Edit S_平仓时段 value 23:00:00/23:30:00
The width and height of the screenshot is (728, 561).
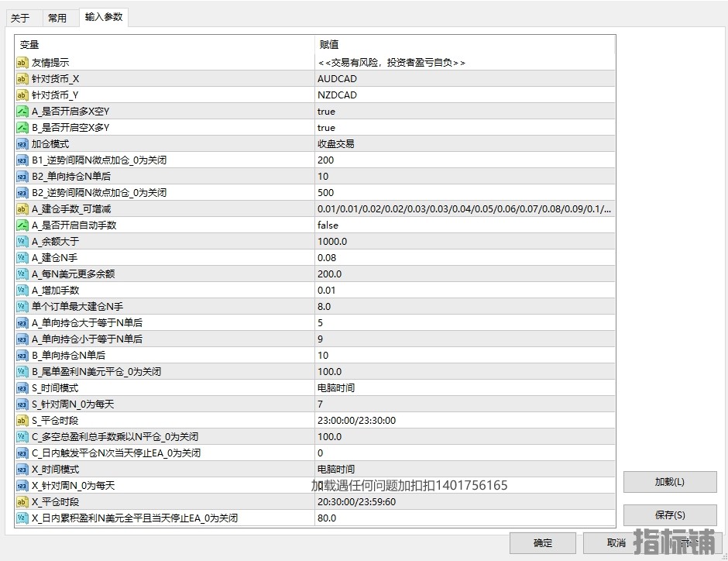465,420
